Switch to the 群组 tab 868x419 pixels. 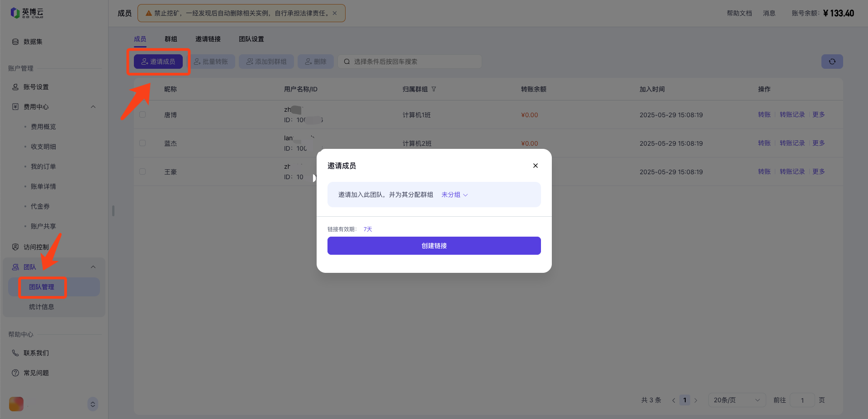(x=171, y=39)
